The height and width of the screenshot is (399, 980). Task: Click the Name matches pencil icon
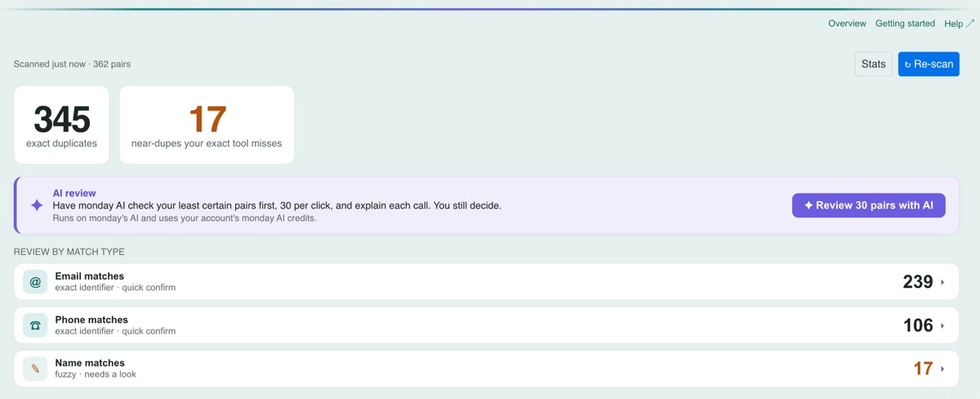[35, 369]
